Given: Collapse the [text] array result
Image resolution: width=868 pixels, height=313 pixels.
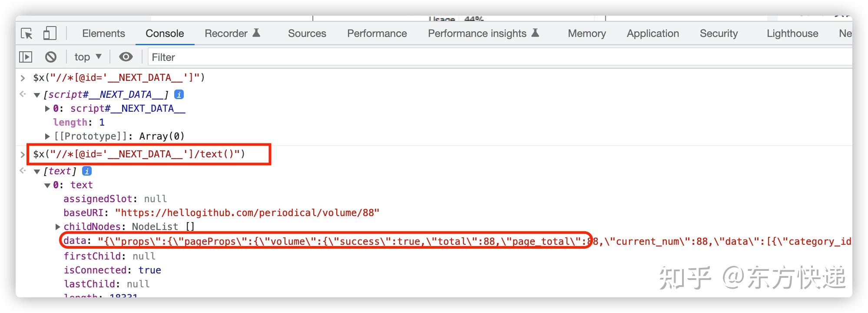Looking at the screenshot, I should [x=37, y=171].
